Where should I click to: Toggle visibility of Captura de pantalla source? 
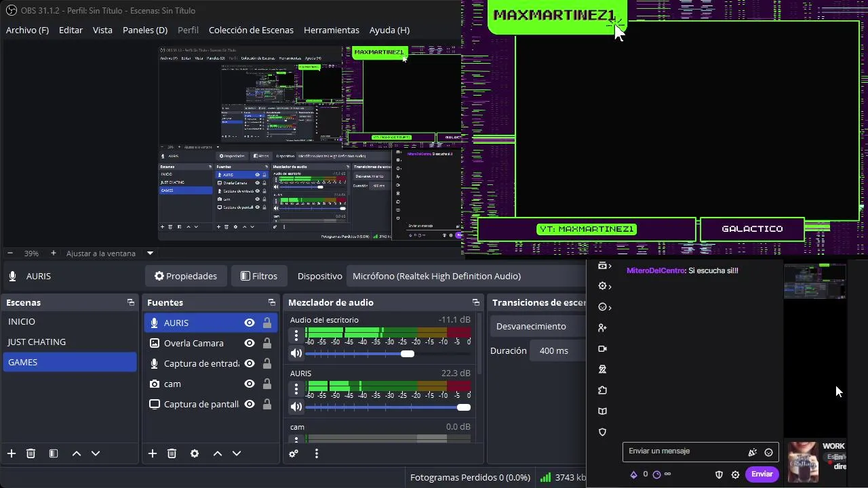250,404
